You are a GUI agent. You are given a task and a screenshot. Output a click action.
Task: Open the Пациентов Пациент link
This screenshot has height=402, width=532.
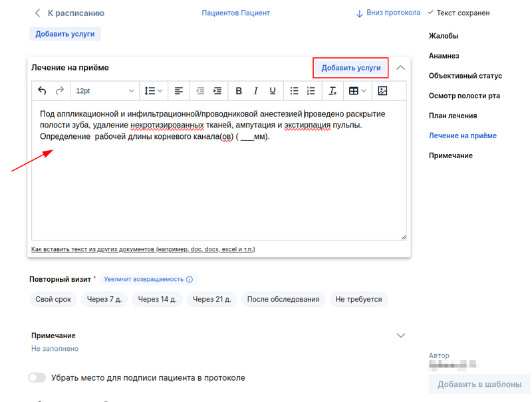click(236, 13)
